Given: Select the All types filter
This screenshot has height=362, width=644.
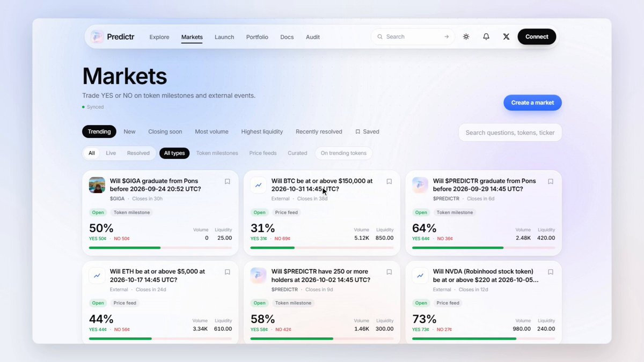Looking at the screenshot, I should coord(174,153).
